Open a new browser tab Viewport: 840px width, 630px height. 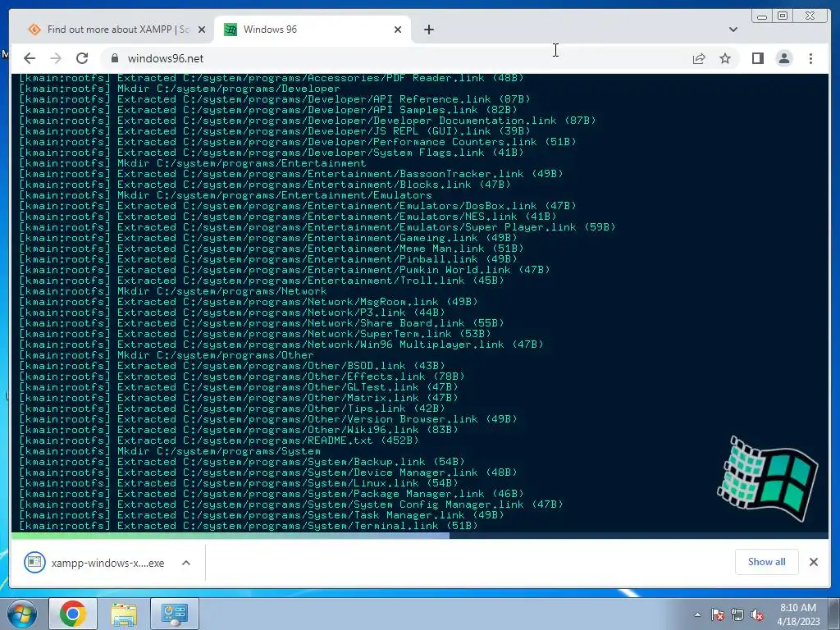(x=428, y=30)
